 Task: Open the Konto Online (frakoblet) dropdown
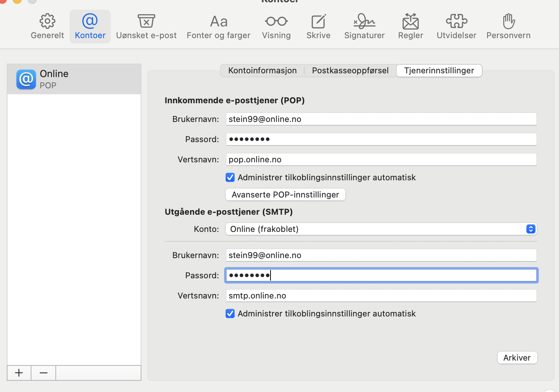tap(381, 229)
